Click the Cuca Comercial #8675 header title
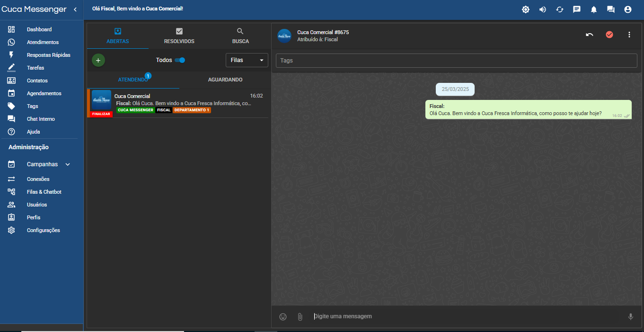This screenshot has height=332, width=644. (x=323, y=32)
